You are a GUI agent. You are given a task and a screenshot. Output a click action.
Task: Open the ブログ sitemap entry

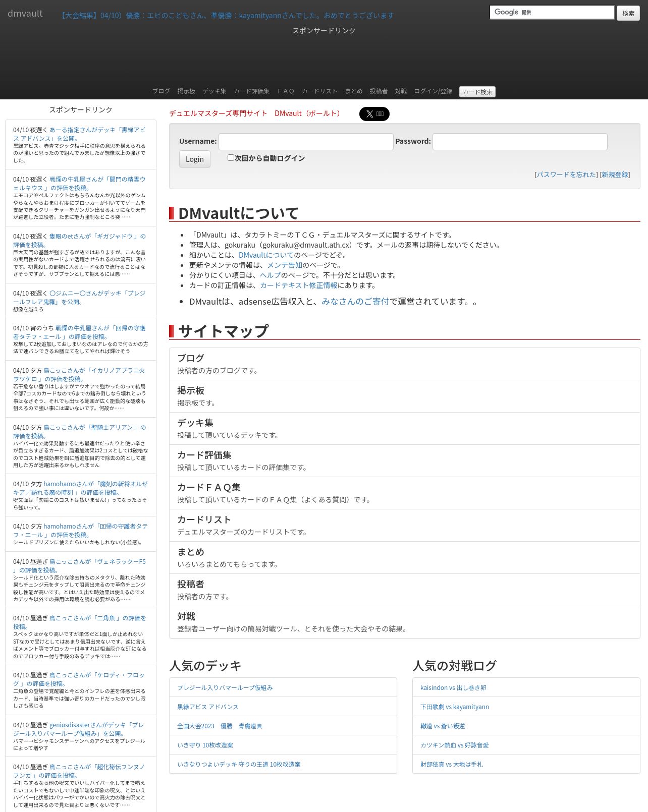[x=405, y=364]
